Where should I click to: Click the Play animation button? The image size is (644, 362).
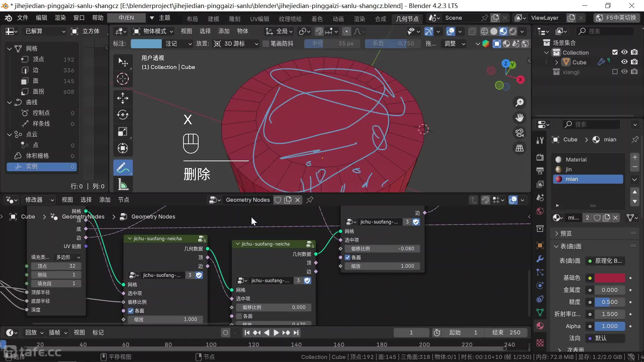(276, 333)
